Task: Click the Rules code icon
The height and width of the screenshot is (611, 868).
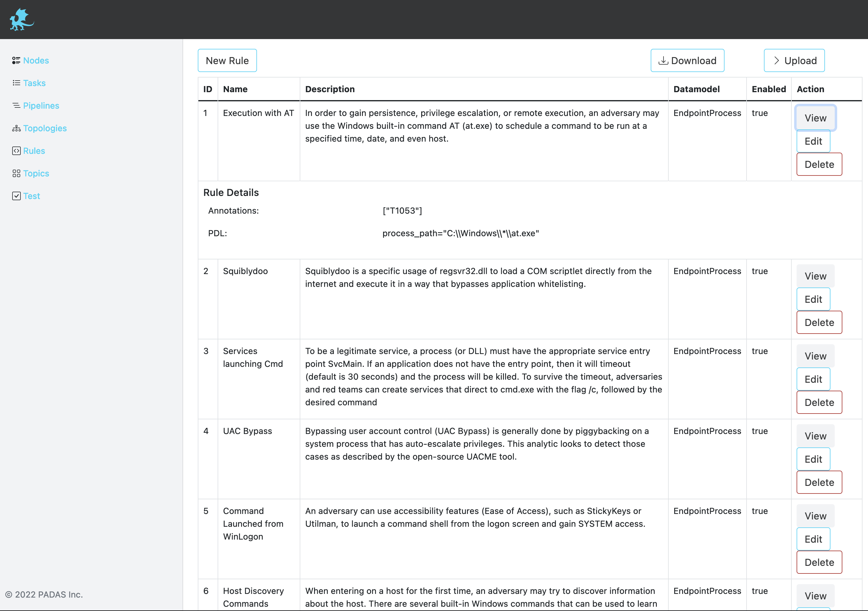Action: tap(16, 151)
